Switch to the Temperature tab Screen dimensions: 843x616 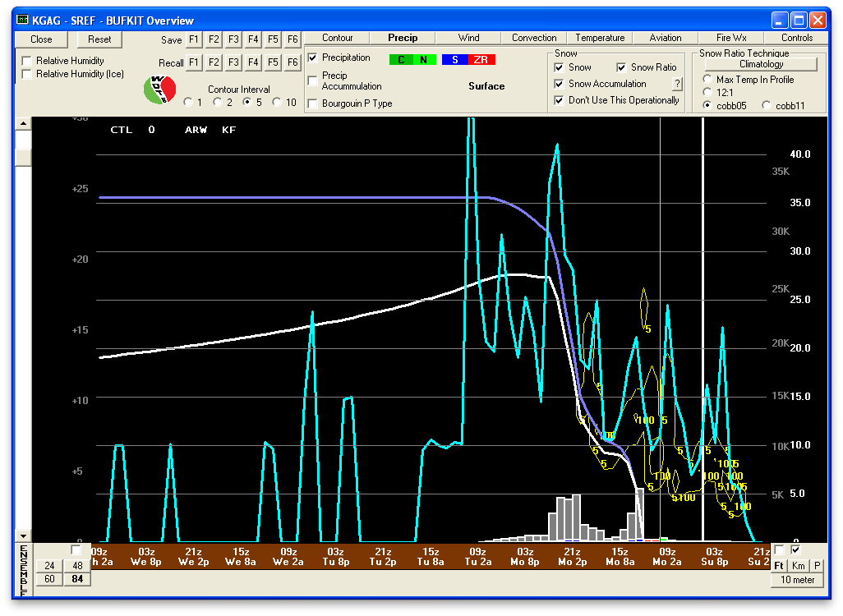[x=600, y=38]
